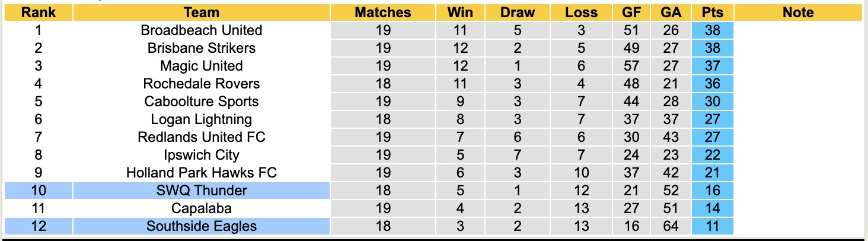Click the highlighted SWQ Thunder team
Screen dimensions: 868x241
pos(202,191)
